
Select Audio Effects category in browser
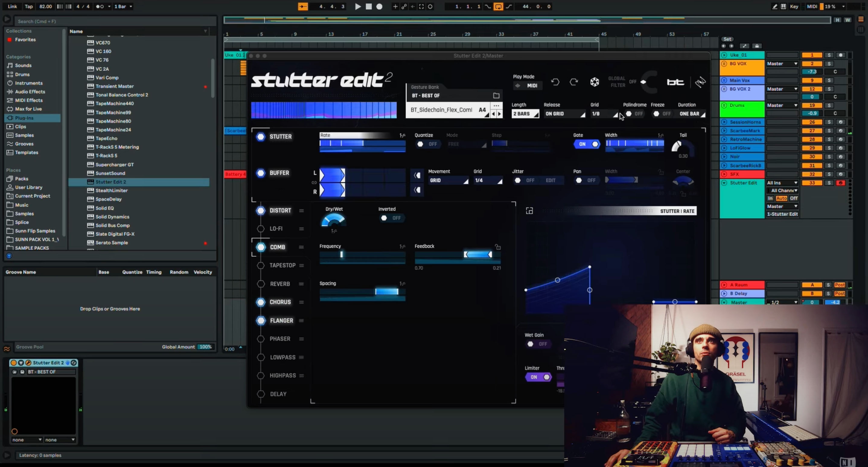tap(30, 92)
